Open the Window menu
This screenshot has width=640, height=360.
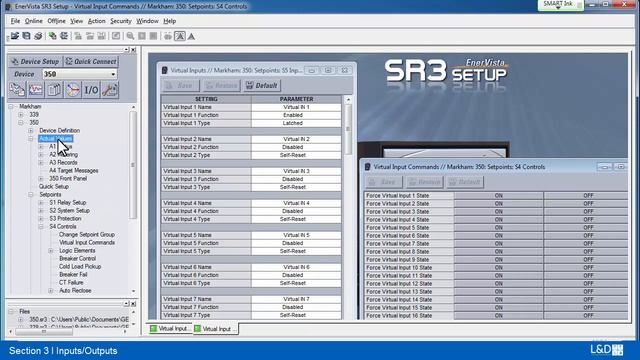[x=147, y=21]
